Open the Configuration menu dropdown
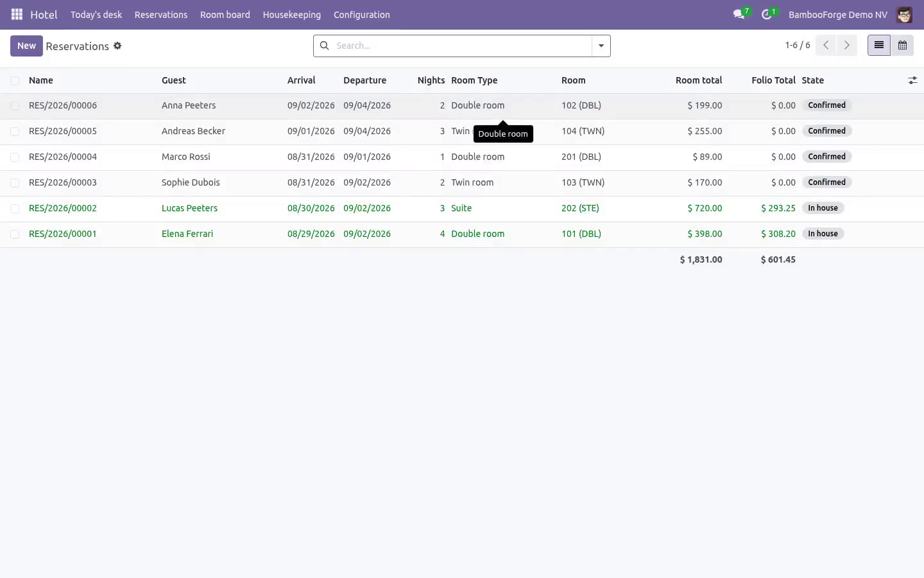Screen dimensions: 924x578 tap(361, 14)
